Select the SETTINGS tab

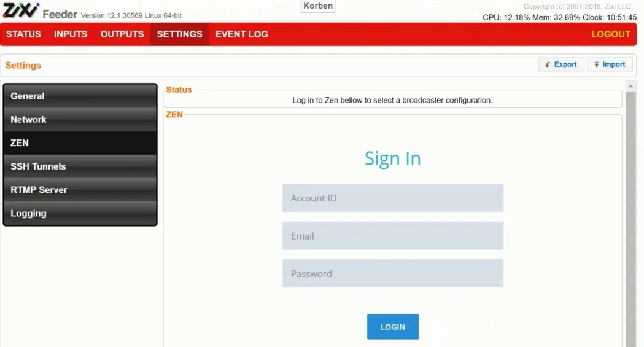179,34
